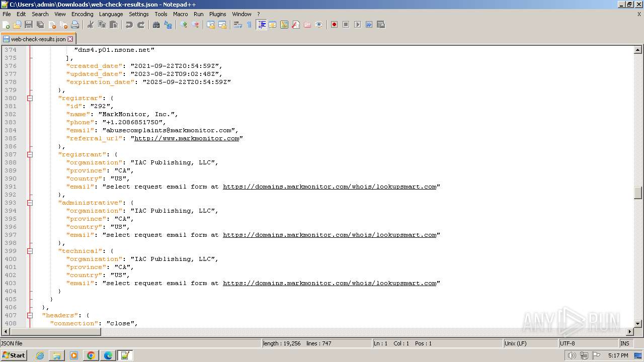Image resolution: width=644 pixels, height=362 pixels.
Task: Open Folder as Workspace toolbar icon
Action: (307, 25)
